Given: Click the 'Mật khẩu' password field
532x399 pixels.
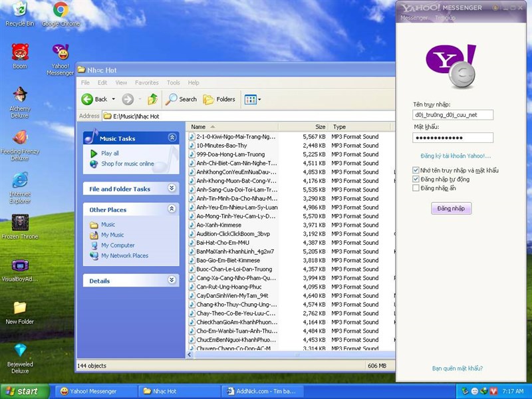Looking at the screenshot, I should pyautogui.click(x=453, y=138).
